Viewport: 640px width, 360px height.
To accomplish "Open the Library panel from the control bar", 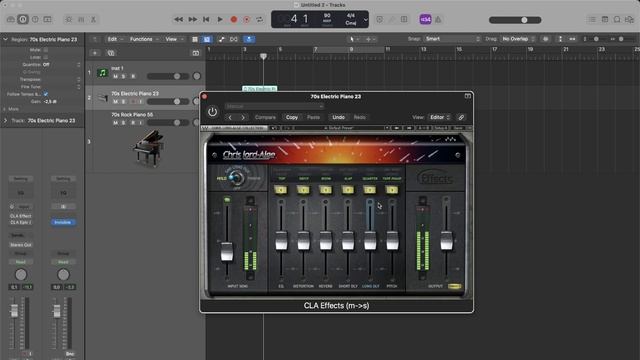I will click(x=11, y=19).
